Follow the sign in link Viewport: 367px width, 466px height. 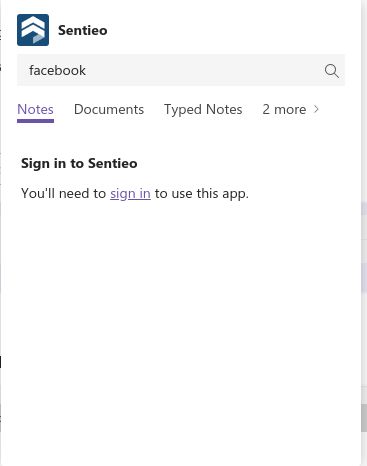130,194
